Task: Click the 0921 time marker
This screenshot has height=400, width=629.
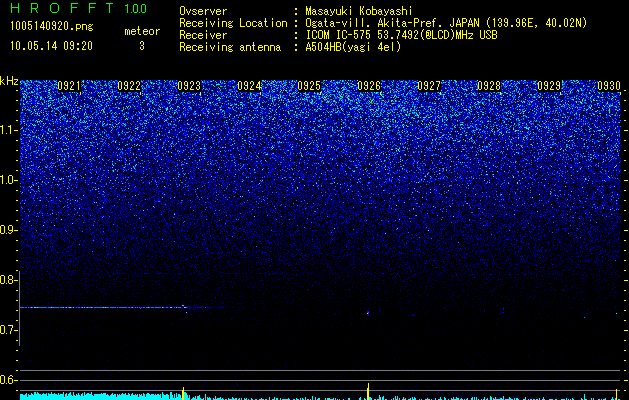Action: click(69, 86)
